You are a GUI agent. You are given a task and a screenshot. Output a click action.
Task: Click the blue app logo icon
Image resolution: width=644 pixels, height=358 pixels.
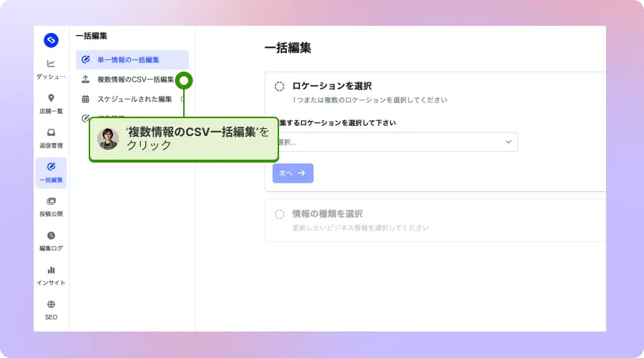click(51, 40)
